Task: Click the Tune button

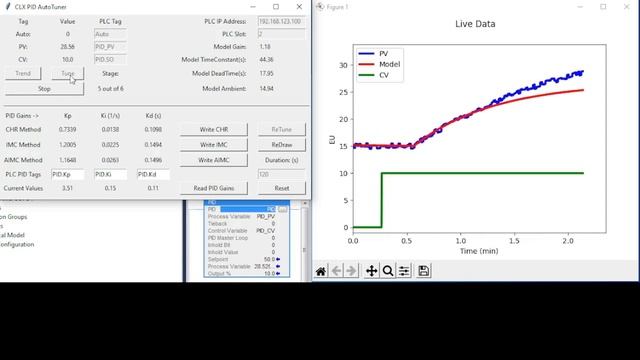Action: (x=68, y=73)
